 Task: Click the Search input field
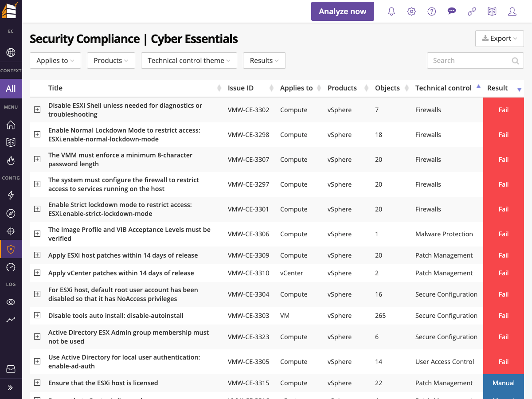(x=469, y=61)
